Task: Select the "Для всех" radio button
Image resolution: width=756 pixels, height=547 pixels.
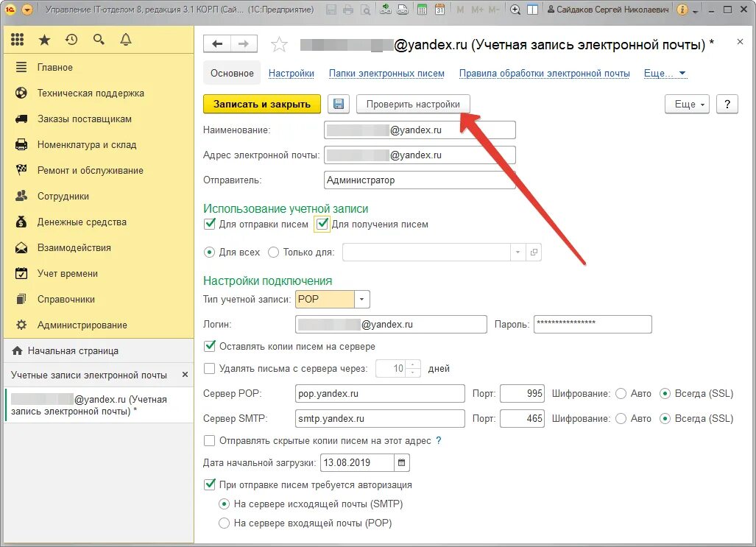Action: [209, 253]
